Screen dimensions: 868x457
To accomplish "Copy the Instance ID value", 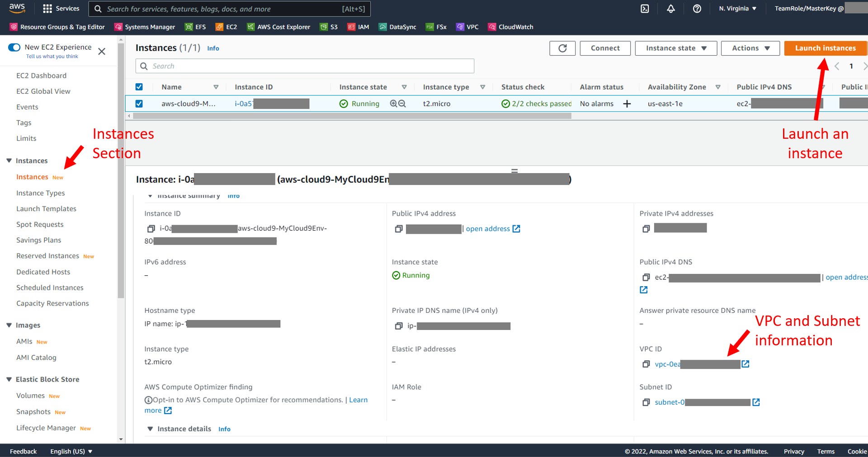I will pos(151,229).
